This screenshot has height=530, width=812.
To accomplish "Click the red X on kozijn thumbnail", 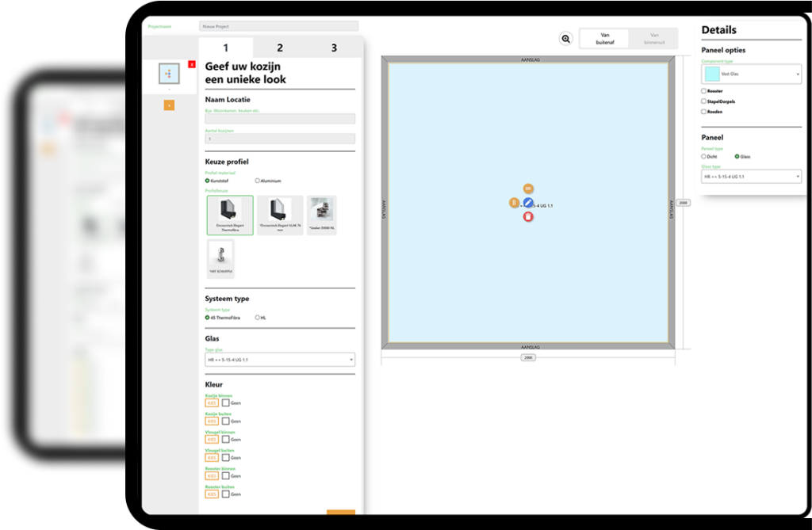I will coord(192,64).
